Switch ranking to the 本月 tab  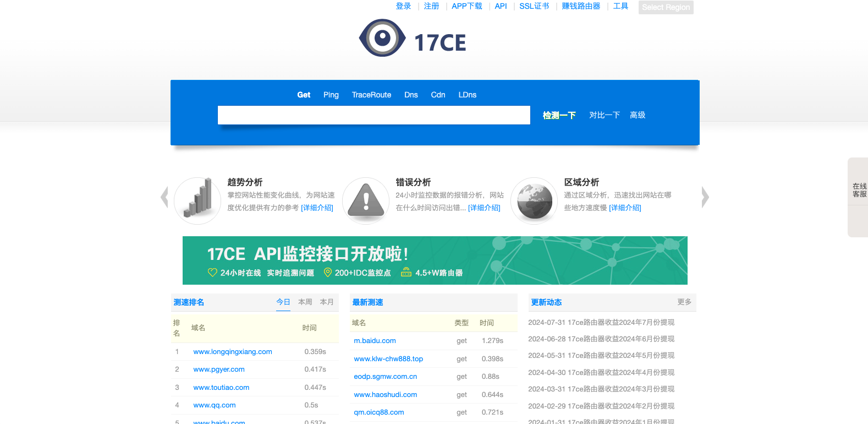pyautogui.click(x=327, y=302)
